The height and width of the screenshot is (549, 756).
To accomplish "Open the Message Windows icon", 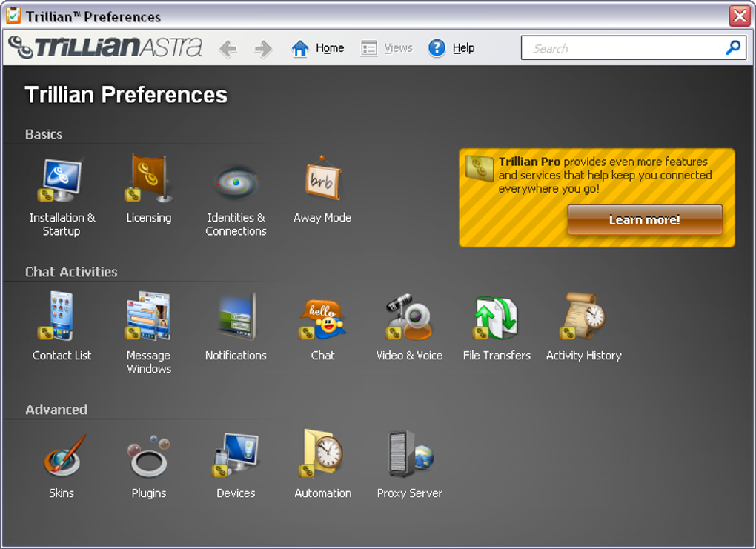I will tap(147, 316).
